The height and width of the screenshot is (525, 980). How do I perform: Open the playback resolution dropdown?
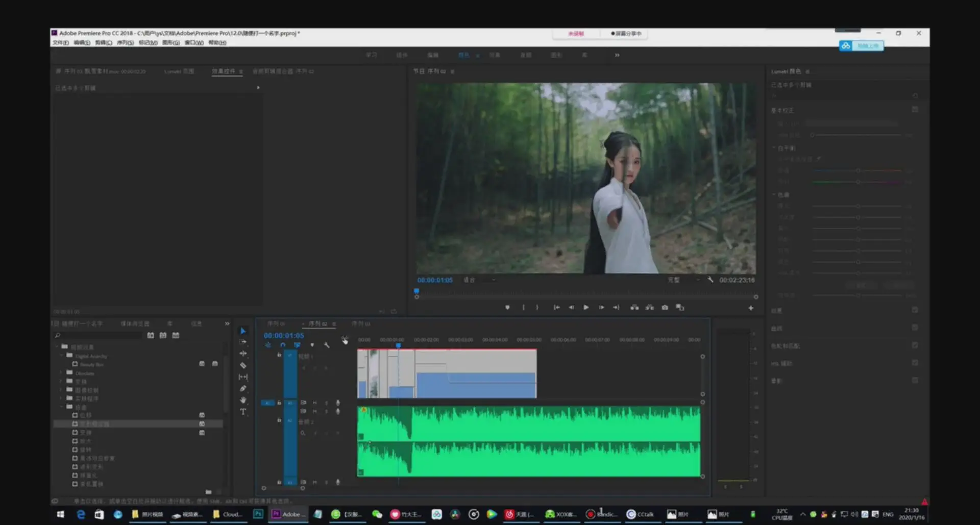tap(684, 280)
